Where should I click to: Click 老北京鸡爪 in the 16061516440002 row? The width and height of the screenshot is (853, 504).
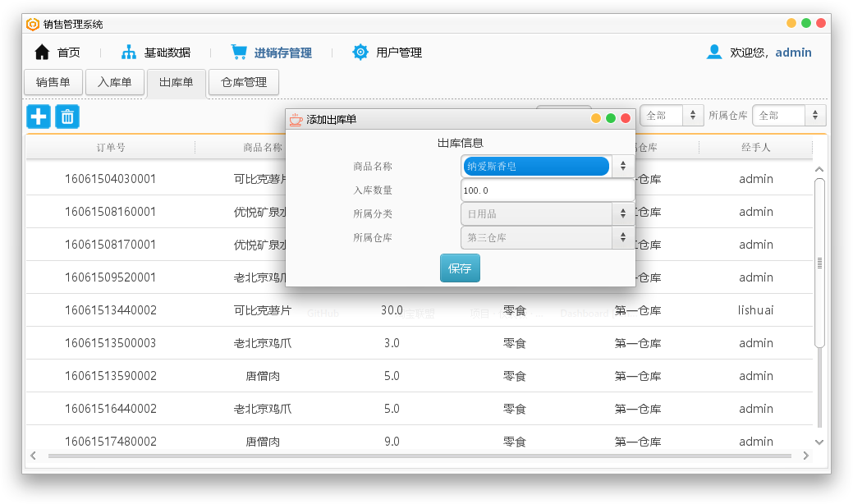263,409
